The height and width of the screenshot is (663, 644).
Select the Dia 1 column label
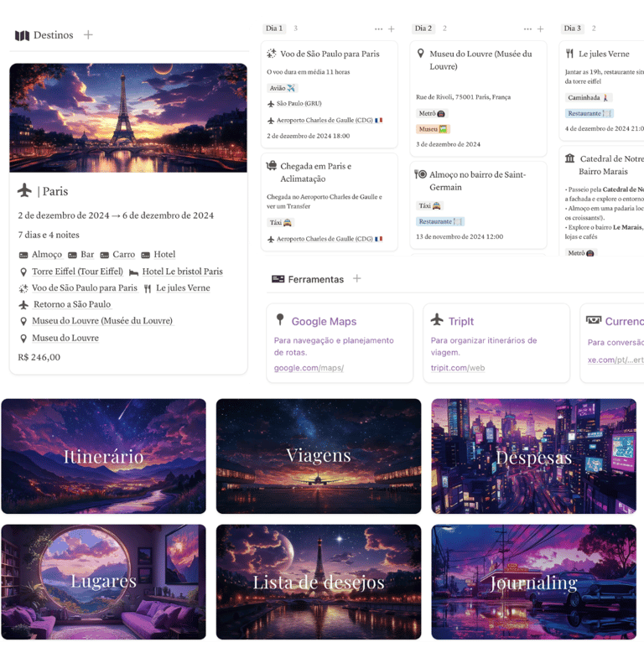coord(274,28)
